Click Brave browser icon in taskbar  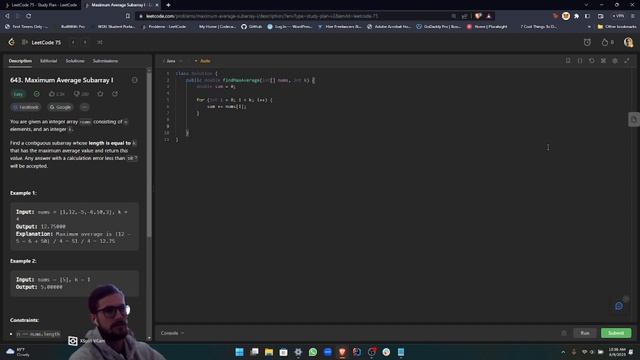[342, 352]
